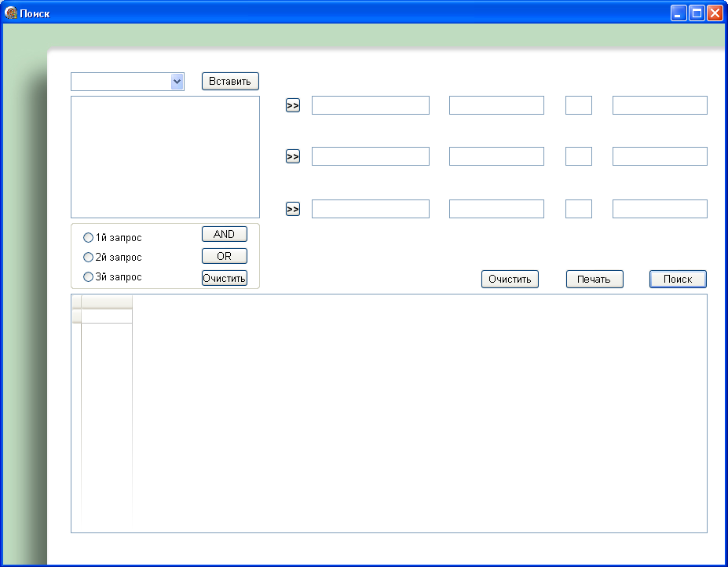
Task: Minimize the Поиск window
Action: (679, 13)
